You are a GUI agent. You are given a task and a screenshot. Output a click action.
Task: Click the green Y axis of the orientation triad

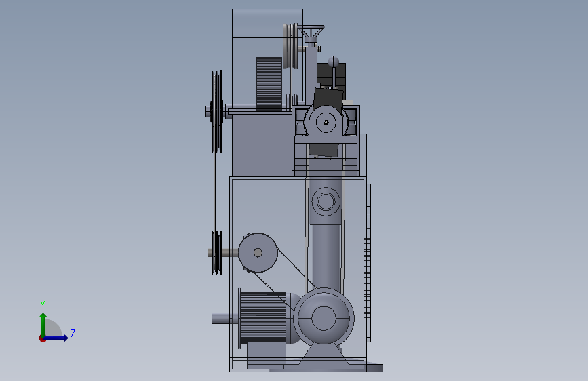[x=43, y=324]
